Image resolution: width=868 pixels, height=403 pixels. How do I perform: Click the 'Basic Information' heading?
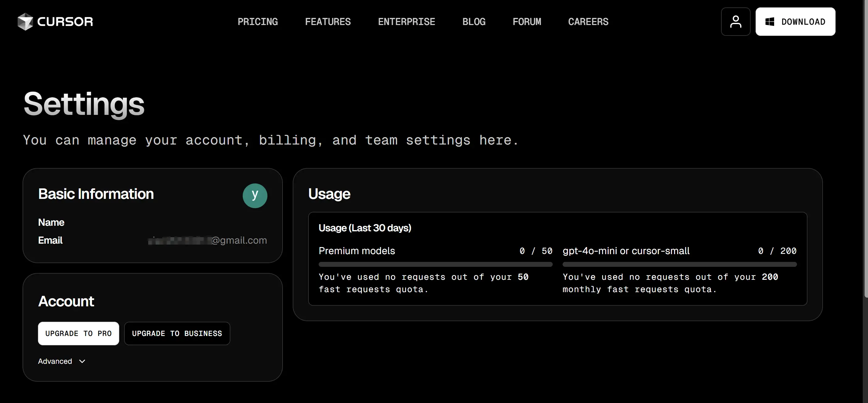click(96, 194)
